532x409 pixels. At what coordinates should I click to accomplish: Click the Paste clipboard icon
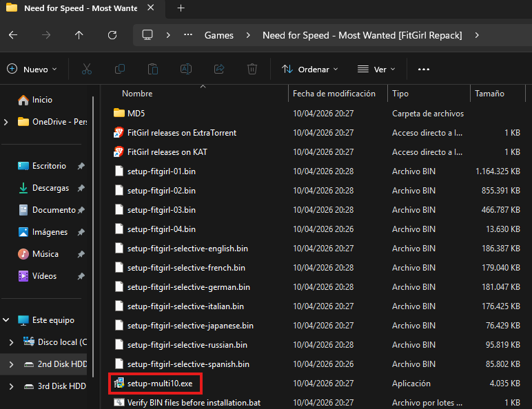(153, 69)
